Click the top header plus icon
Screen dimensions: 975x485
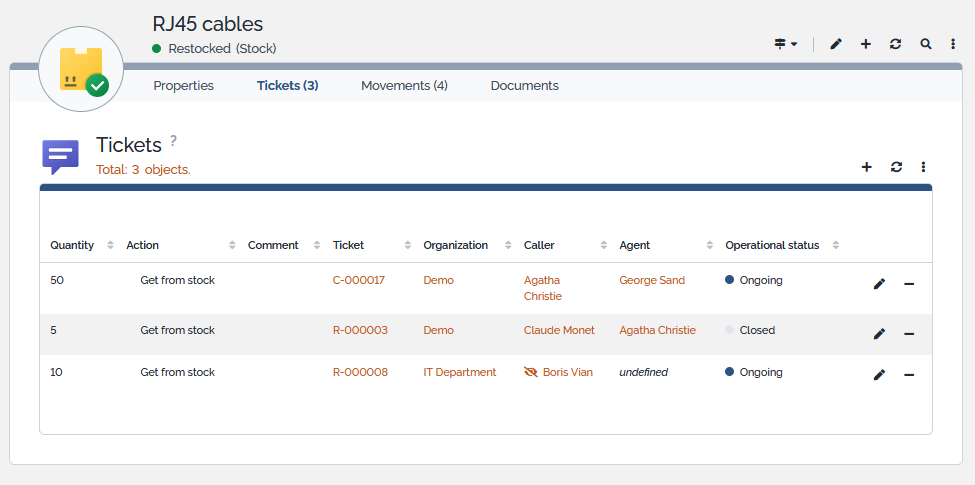866,44
